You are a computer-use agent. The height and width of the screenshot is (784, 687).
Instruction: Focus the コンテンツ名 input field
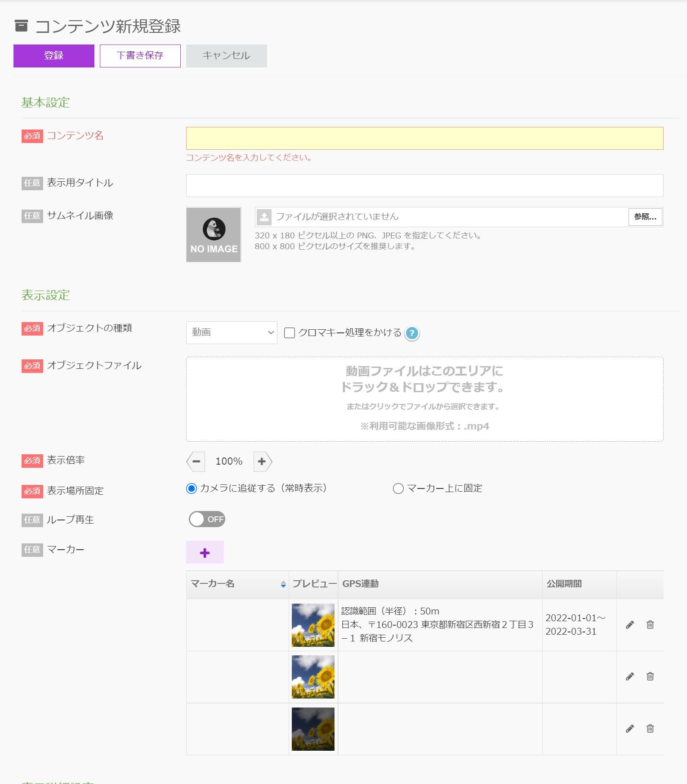424,138
